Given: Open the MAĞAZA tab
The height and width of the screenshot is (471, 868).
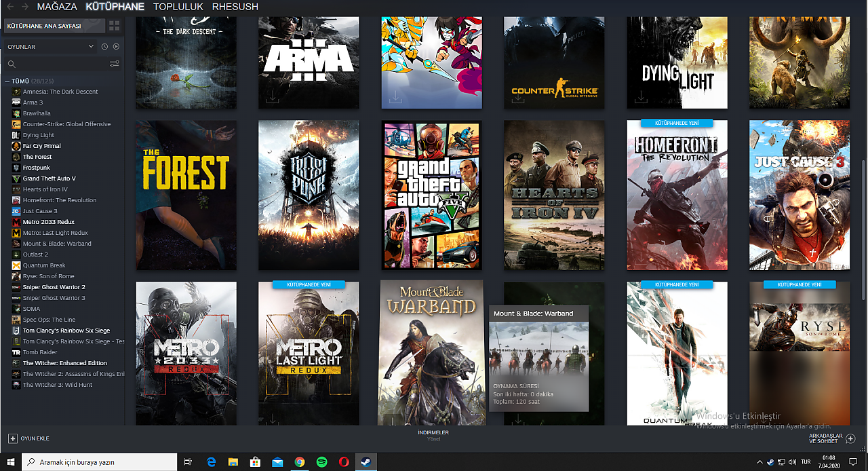Looking at the screenshot, I should coord(57,7).
